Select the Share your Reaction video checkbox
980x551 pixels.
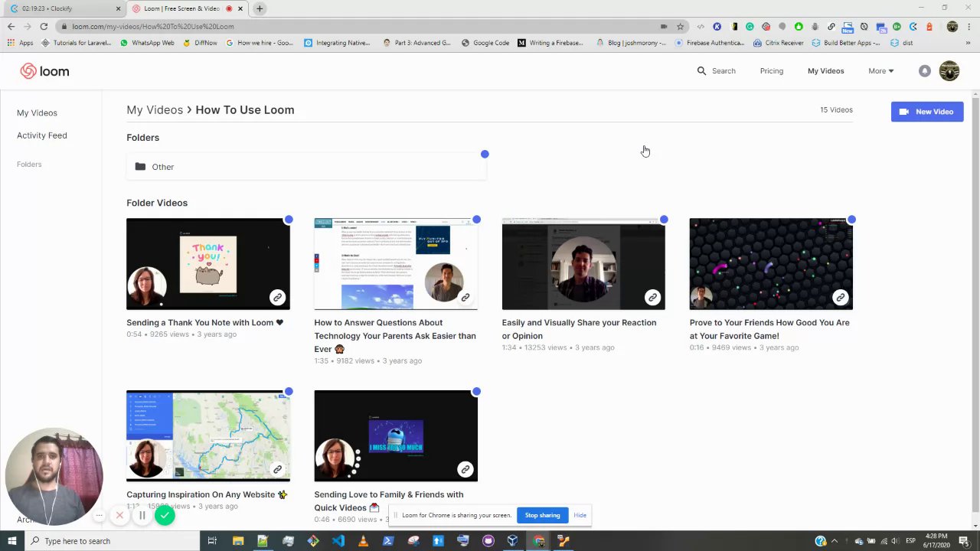click(664, 220)
